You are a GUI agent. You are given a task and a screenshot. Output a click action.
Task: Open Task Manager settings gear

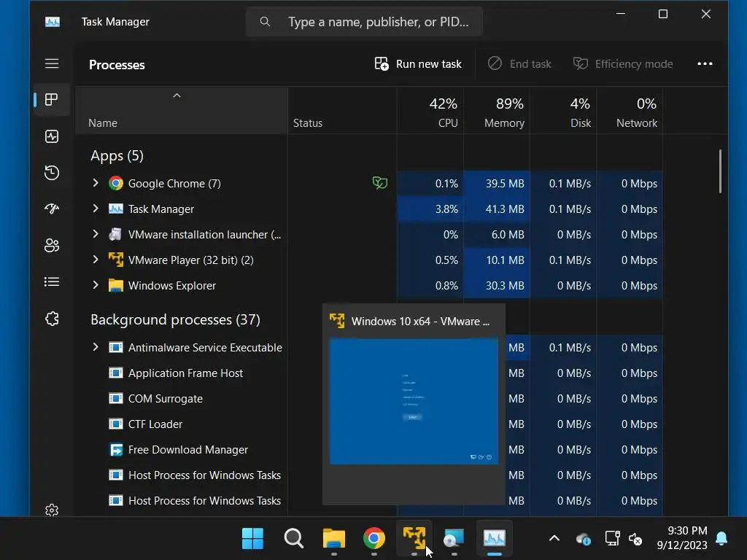[52, 510]
